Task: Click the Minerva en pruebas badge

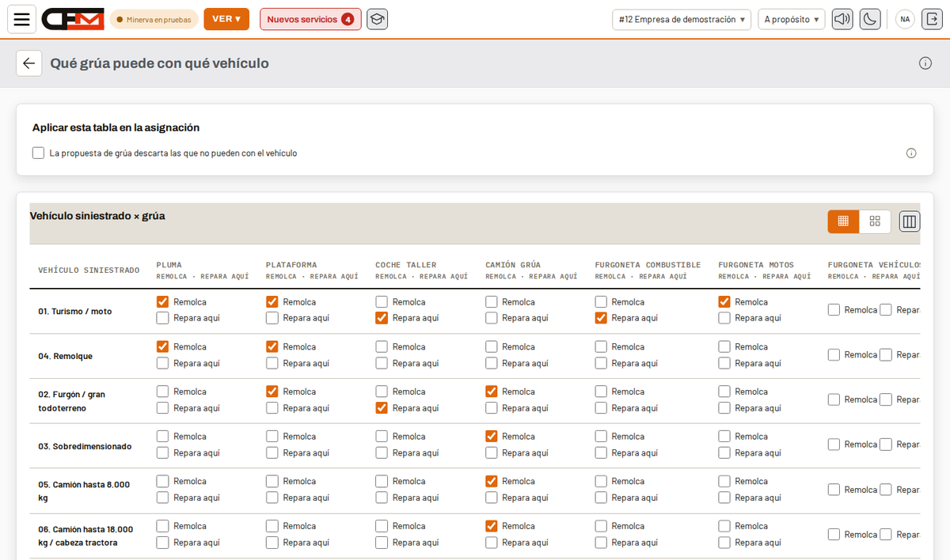Action: [x=154, y=19]
